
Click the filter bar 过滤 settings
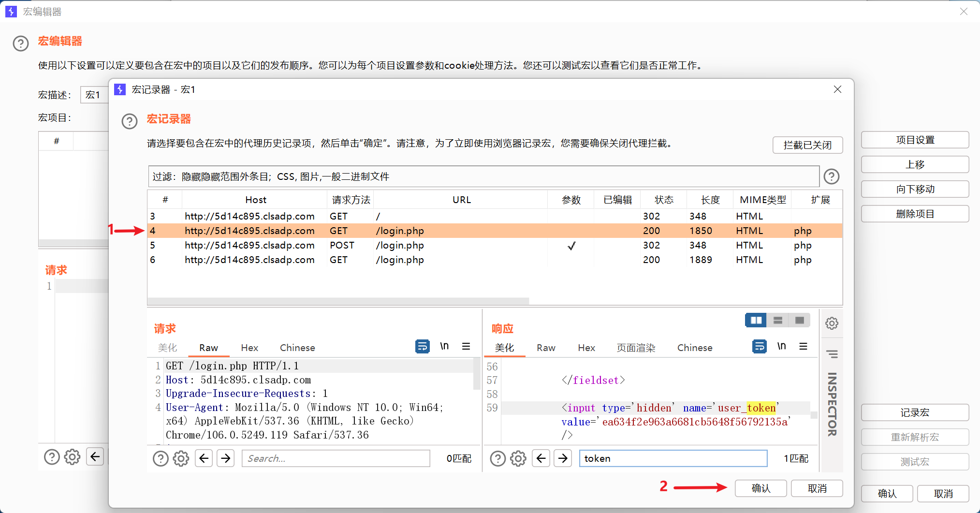(x=483, y=176)
